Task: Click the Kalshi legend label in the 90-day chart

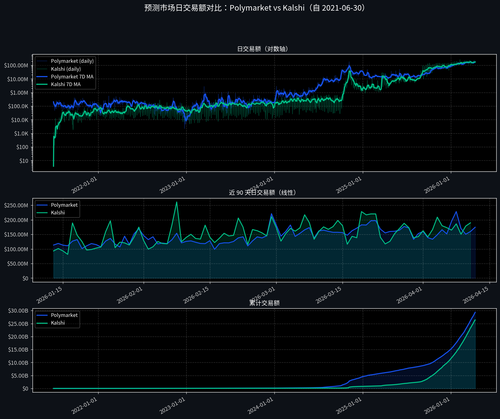Action: coord(58,213)
